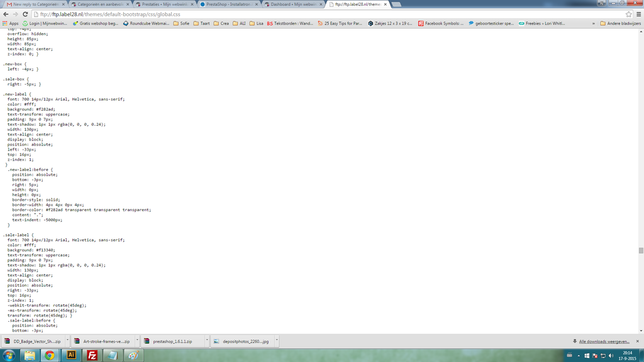Open Chrome's menu with the hamburger icon
Image resolution: width=644 pixels, height=362 pixels.
(638, 14)
